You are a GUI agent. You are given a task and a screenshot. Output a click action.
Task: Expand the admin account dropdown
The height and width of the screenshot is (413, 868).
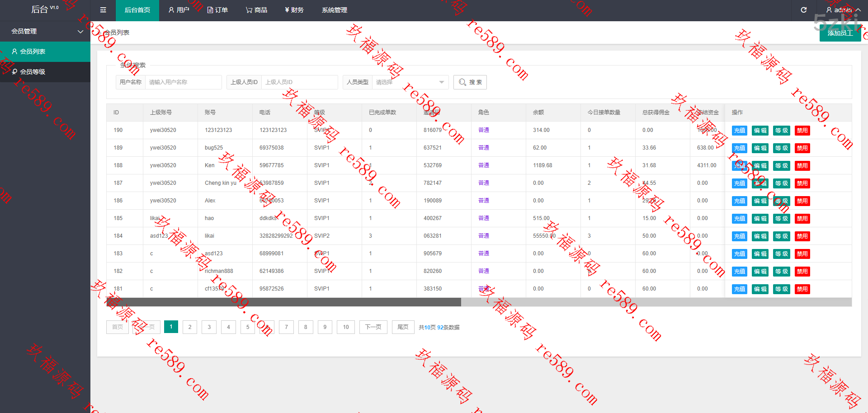pyautogui.click(x=843, y=10)
